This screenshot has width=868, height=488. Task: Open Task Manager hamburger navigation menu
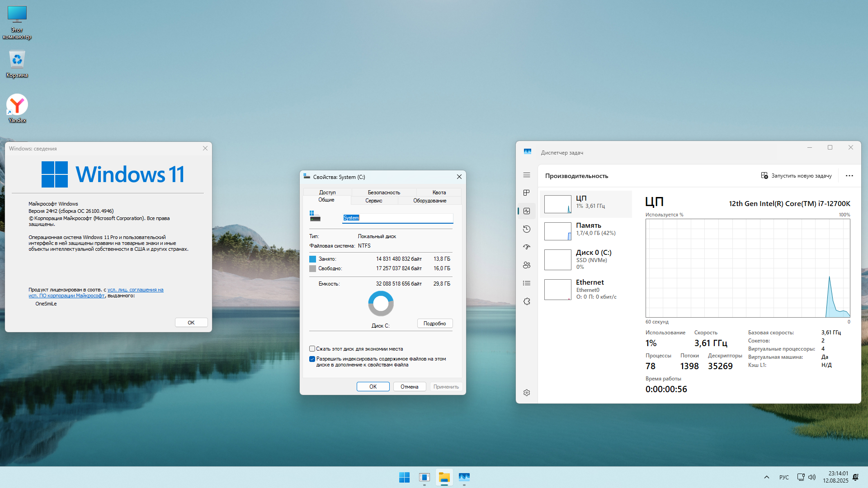pyautogui.click(x=527, y=175)
